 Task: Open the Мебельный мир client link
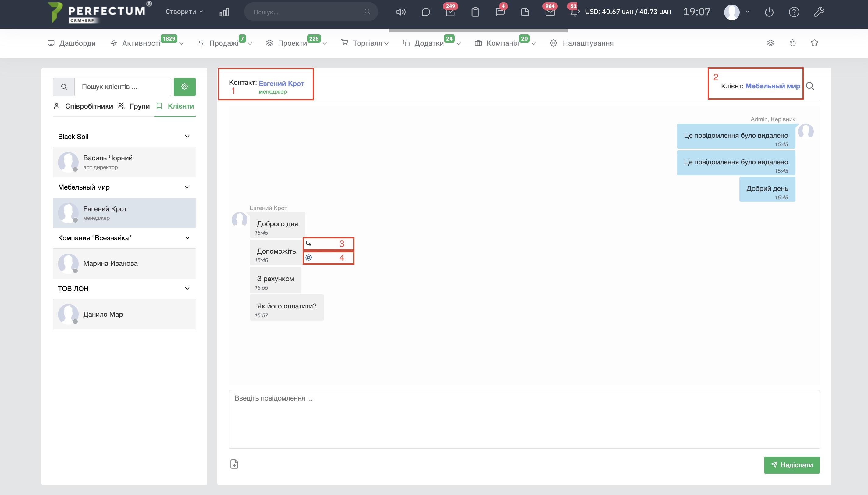coord(772,86)
